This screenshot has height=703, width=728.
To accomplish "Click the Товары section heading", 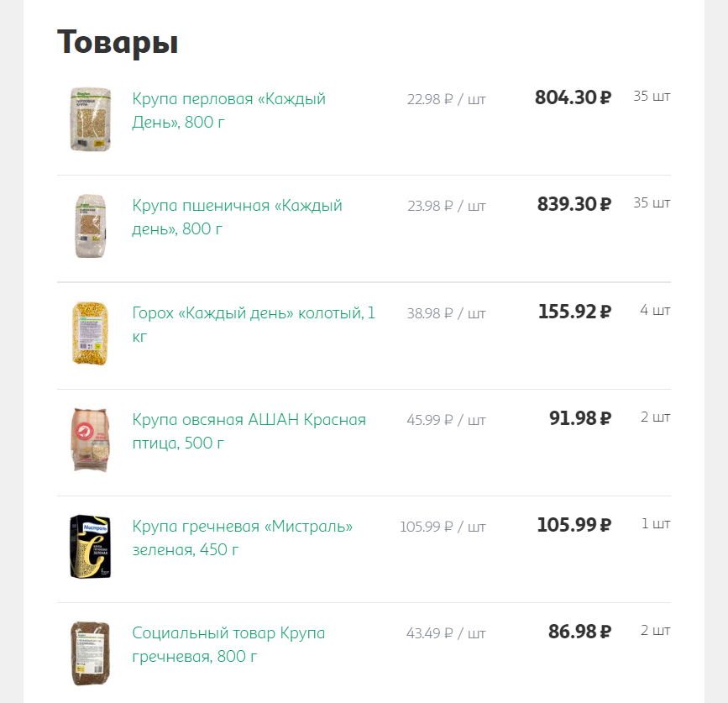I will click(118, 41).
